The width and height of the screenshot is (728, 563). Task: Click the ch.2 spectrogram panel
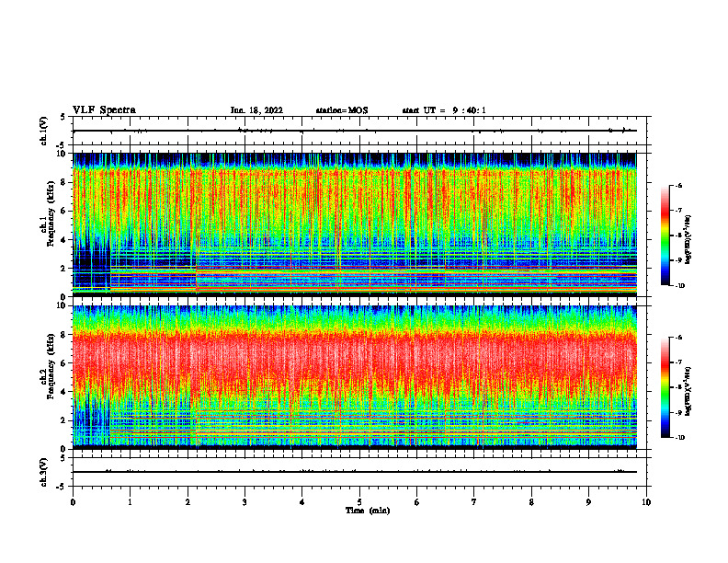tap(354, 377)
